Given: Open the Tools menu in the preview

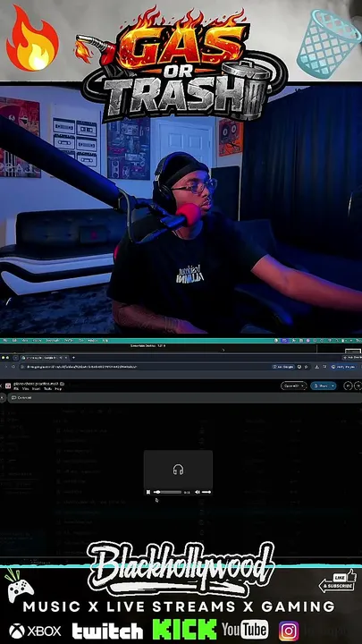Looking at the screenshot, I should (47, 388).
